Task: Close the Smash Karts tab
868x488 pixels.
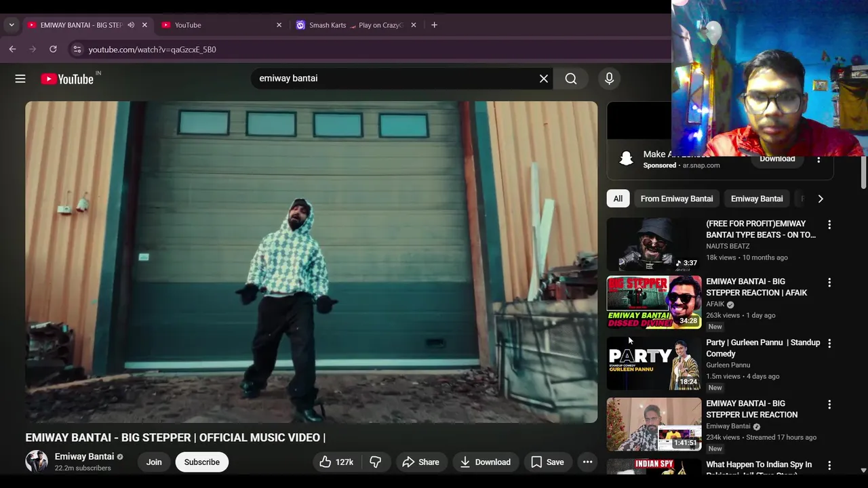Action: pos(414,25)
